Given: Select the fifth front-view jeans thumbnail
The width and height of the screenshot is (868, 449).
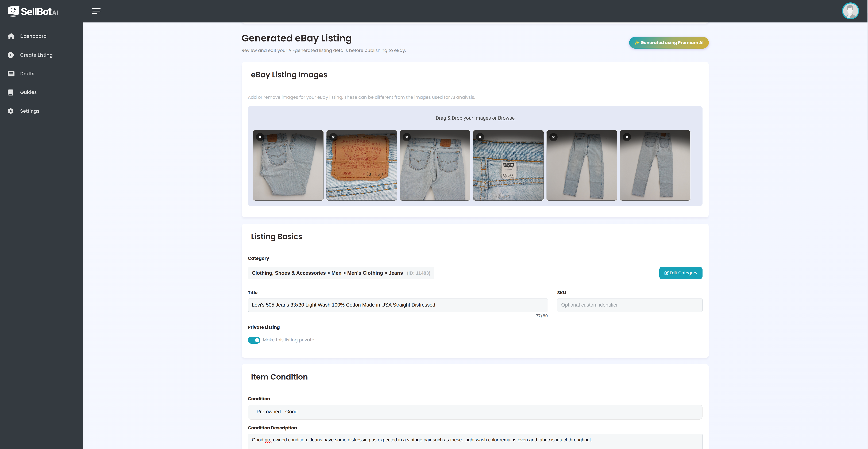Looking at the screenshot, I should click(x=582, y=168).
